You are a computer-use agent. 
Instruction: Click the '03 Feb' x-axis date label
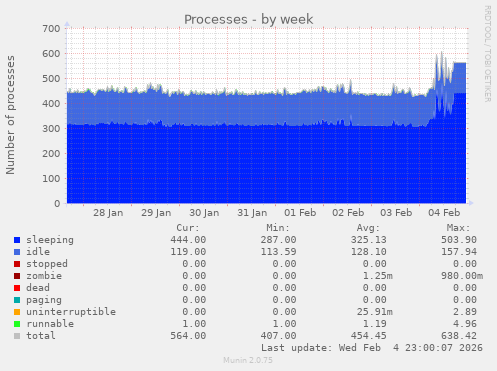click(396, 213)
